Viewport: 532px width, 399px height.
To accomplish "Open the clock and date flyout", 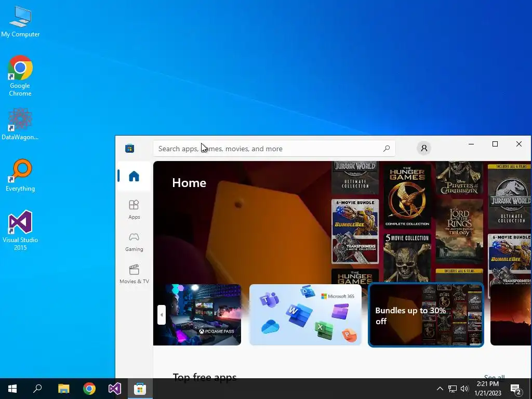I will click(487, 389).
